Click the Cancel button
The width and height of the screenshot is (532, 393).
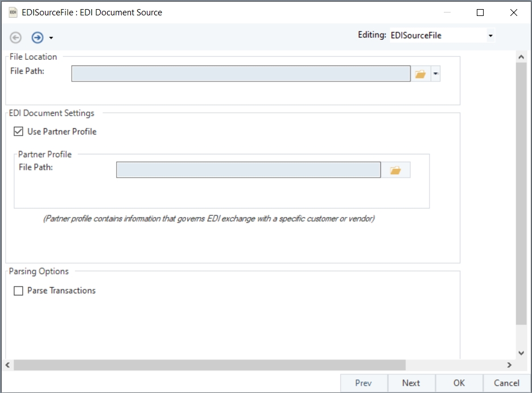pyautogui.click(x=506, y=383)
